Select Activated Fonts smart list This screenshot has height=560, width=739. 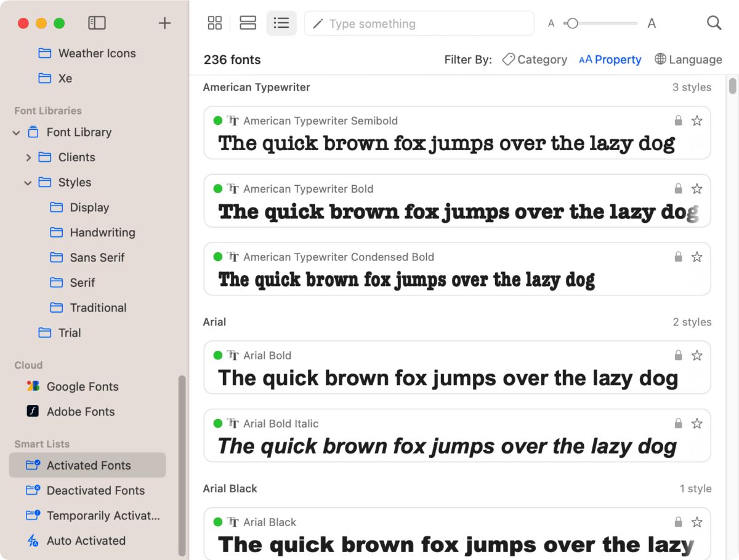click(x=87, y=465)
